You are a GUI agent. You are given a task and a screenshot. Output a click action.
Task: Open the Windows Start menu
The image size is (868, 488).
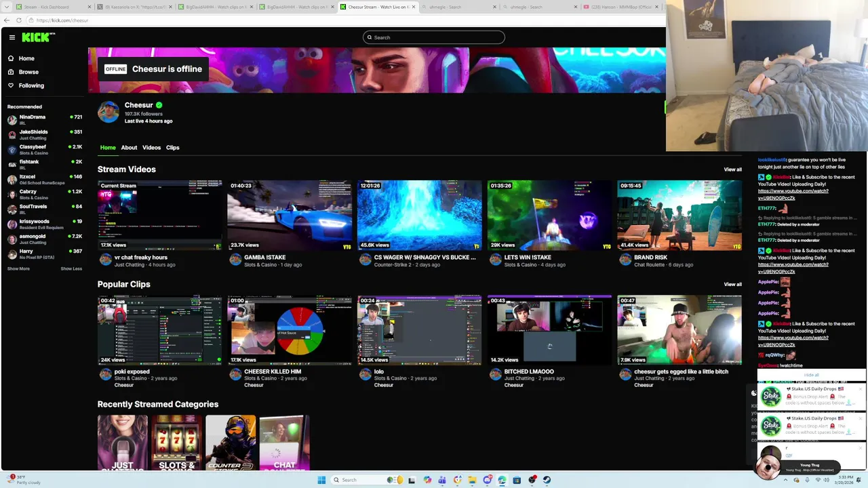pos(321,480)
